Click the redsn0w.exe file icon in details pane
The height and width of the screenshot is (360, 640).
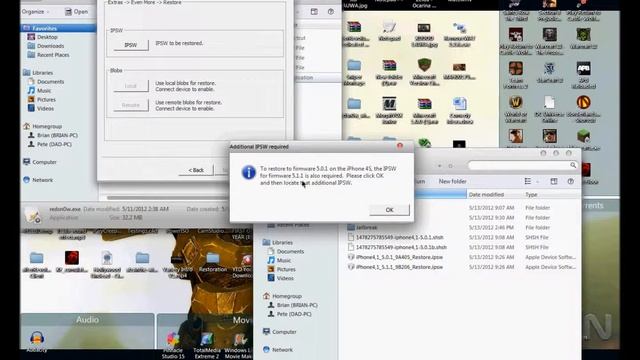(x=33, y=215)
